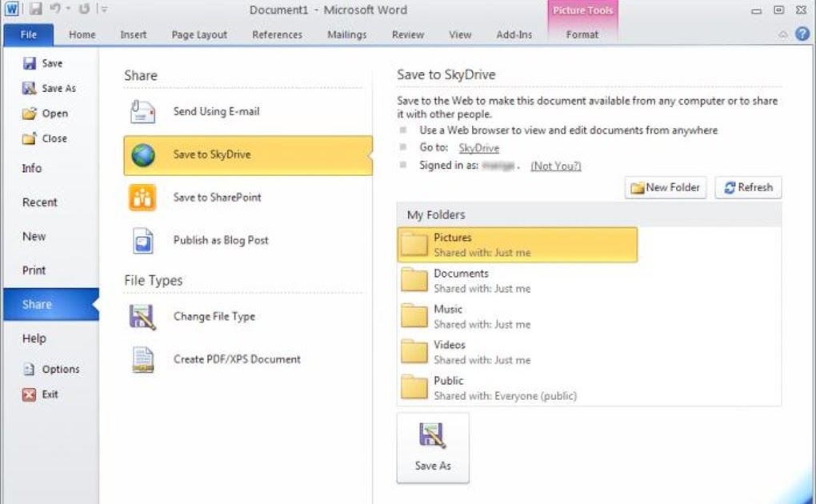Open the References tab

[x=277, y=34]
